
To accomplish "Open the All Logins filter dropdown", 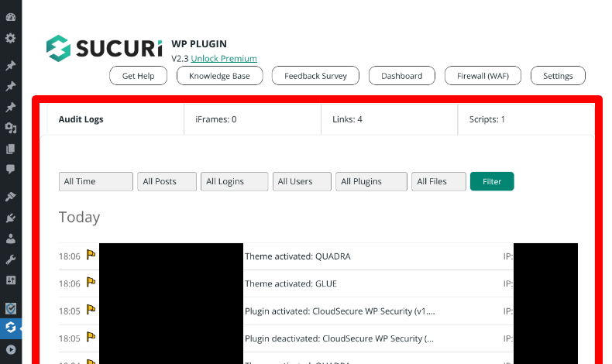I will 235,181.
